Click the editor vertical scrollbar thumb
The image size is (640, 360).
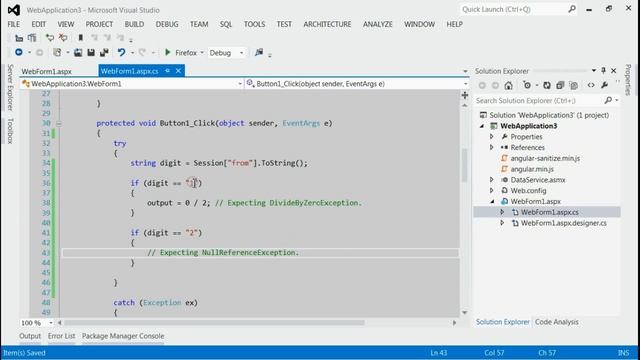464,165
